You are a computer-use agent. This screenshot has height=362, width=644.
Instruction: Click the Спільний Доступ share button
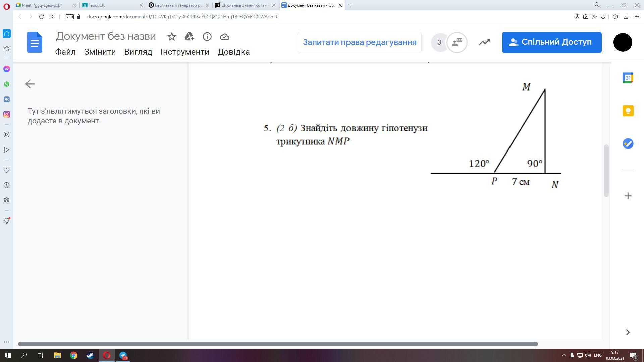click(x=551, y=42)
